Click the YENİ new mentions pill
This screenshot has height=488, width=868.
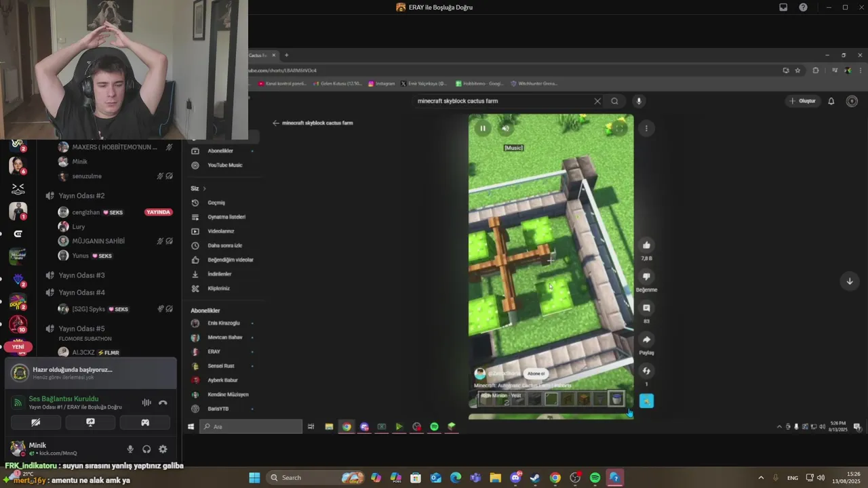click(18, 347)
